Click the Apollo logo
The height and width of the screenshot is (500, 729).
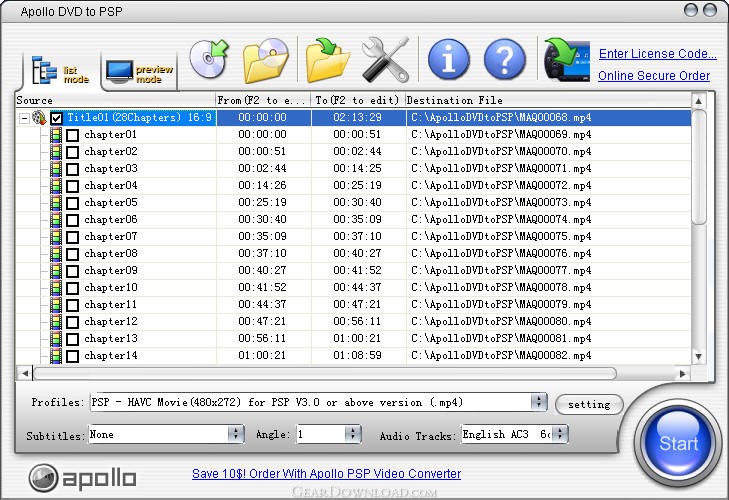point(82,478)
